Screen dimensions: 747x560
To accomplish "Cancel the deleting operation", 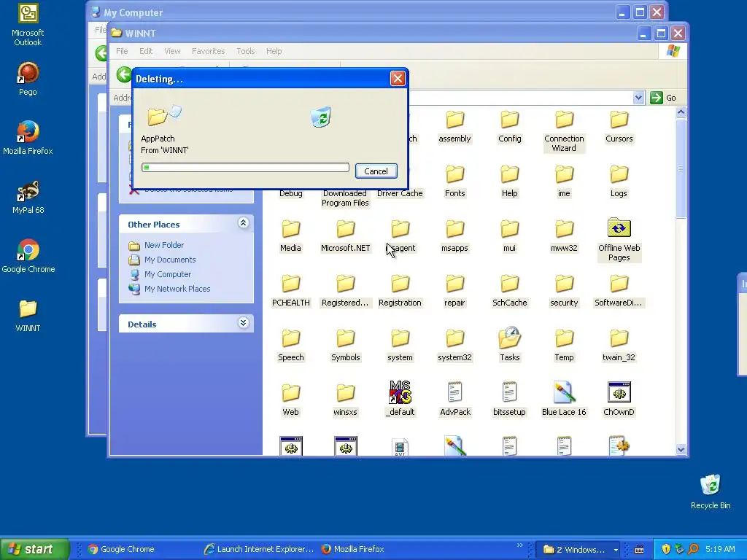I will (x=376, y=171).
